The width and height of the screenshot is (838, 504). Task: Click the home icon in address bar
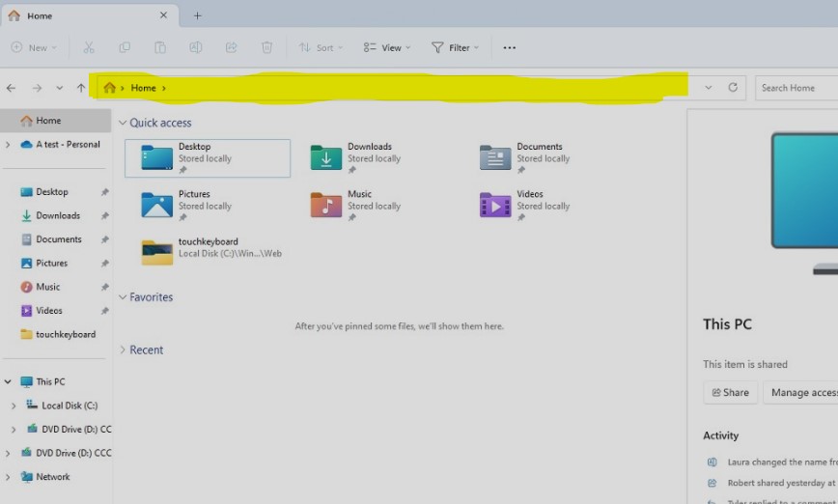coord(109,88)
